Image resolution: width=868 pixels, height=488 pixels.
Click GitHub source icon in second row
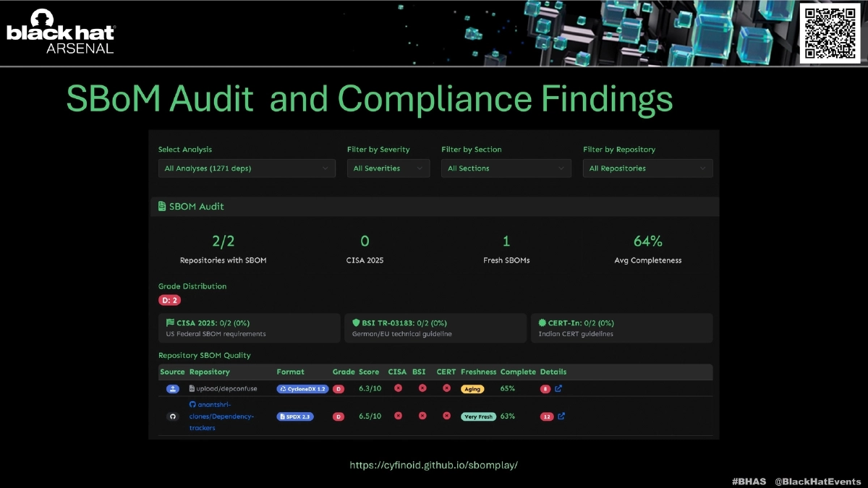click(x=172, y=416)
